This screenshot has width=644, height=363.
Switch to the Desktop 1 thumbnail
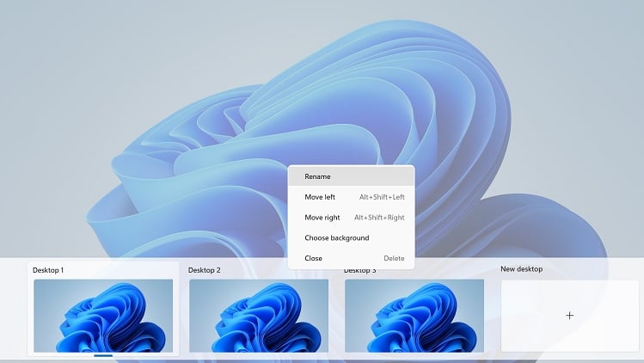[x=103, y=316]
